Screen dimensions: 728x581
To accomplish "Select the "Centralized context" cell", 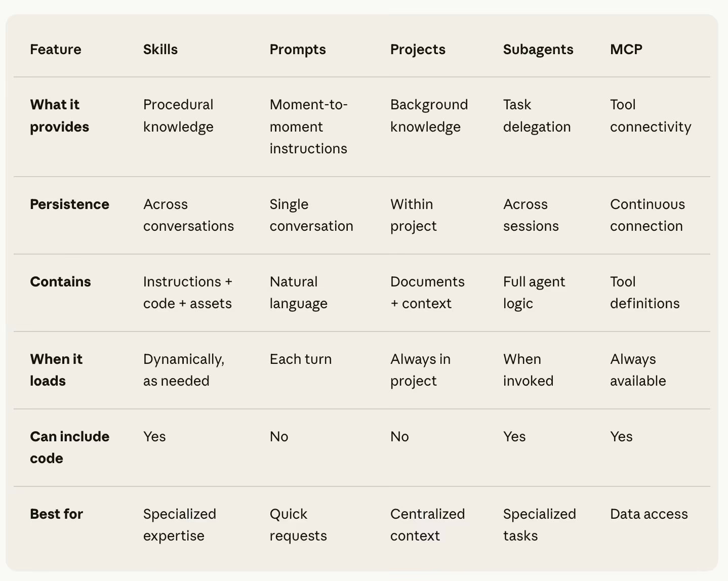I will (x=427, y=525).
